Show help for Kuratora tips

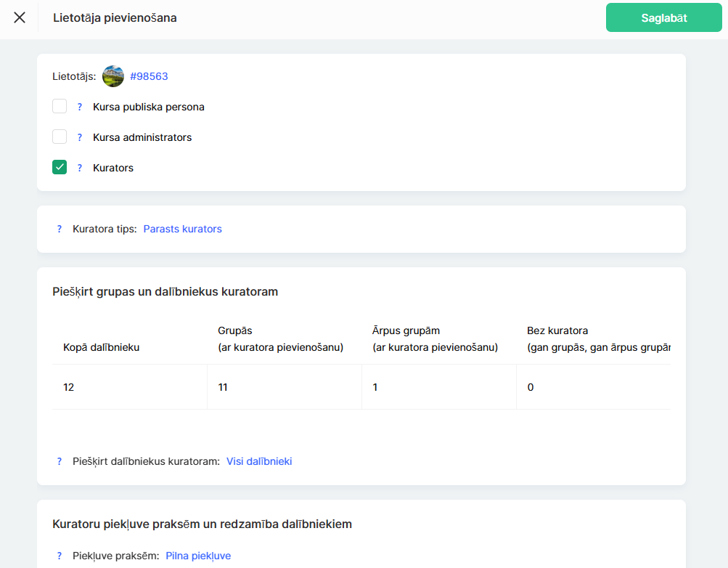pos(60,229)
